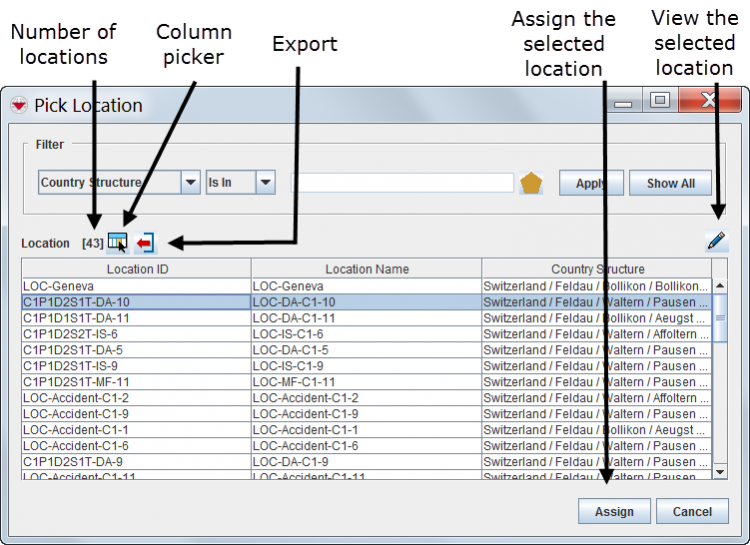Click the export icon with red arrow

(145, 242)
